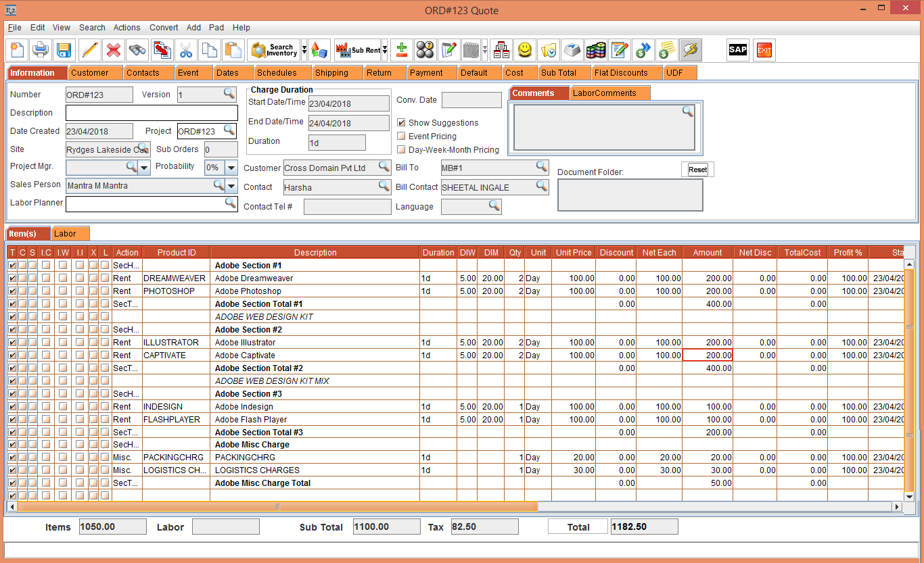Enable the Event Pricing checkbox
Image resolution: width=924 pixels, height=563 pixels.
(x=401, y=137)
